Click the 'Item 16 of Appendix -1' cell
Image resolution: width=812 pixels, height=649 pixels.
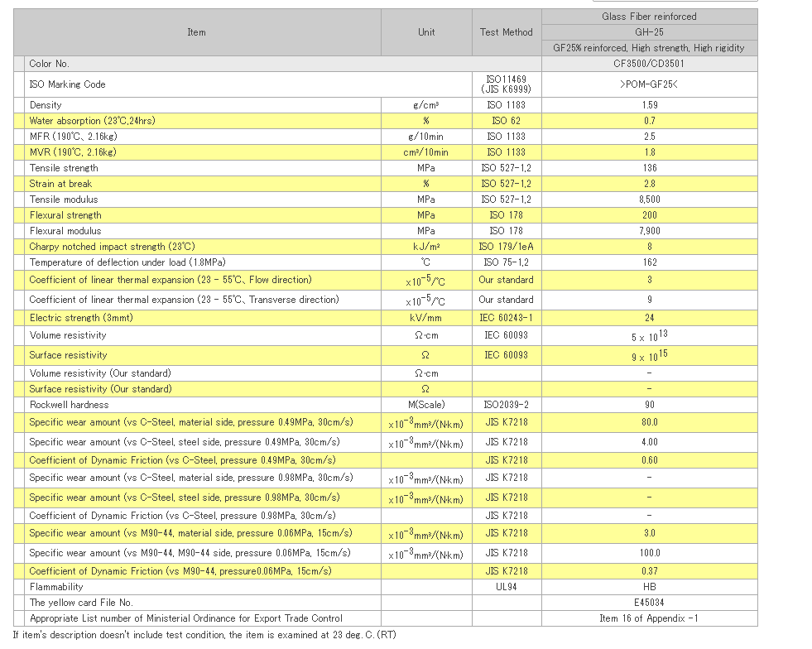click(x=649, y=618)
